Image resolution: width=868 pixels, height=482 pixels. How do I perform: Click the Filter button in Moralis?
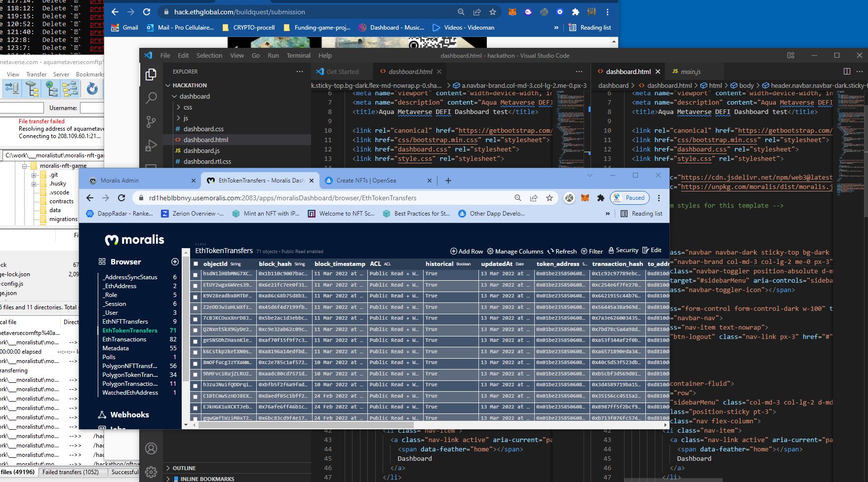coord(592,251)
